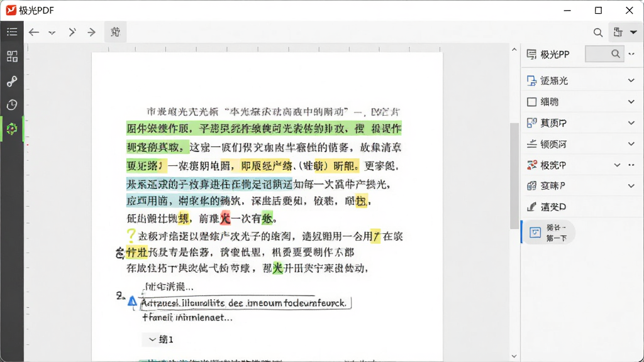This screenshot has width=644, height=362.
Task: Click the text line 'f anelt inimienaet…'
Action: pyautogui.click(x=187, y=317)
